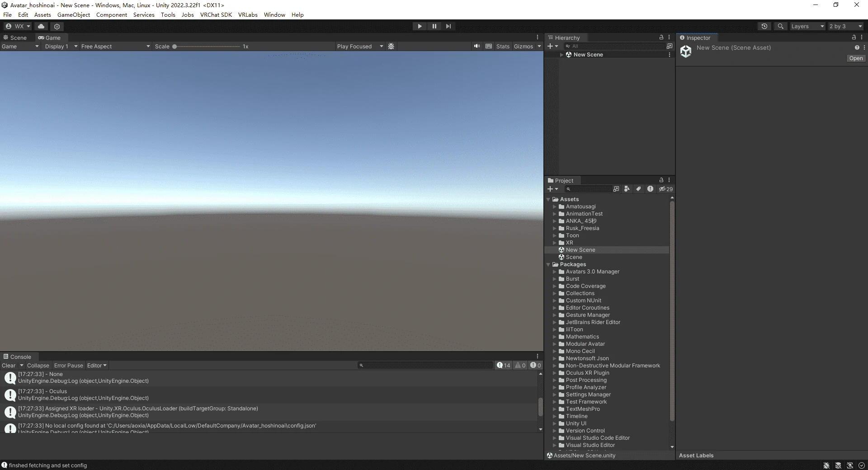
Task: Expand the Amatousagi folder
Action: tap(555, 207)
